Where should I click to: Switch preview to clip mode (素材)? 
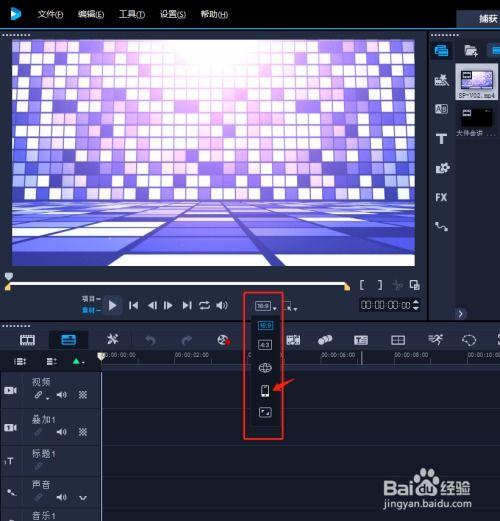coord(91,311)
